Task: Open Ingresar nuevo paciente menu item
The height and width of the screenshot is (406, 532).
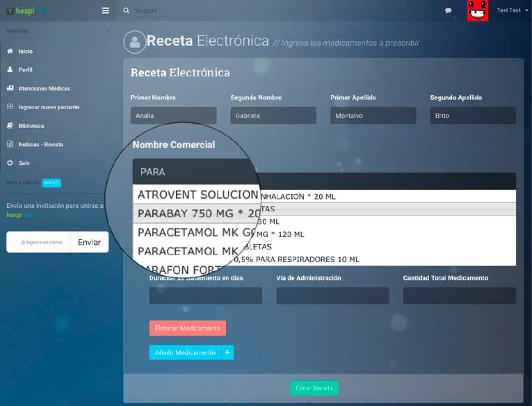Action: [x=48, y=107]
